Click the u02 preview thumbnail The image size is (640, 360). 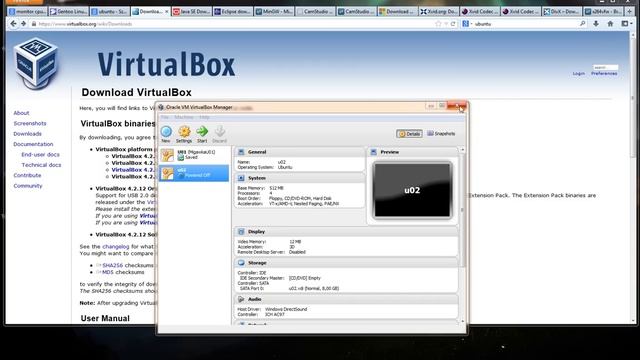point(412,190)
